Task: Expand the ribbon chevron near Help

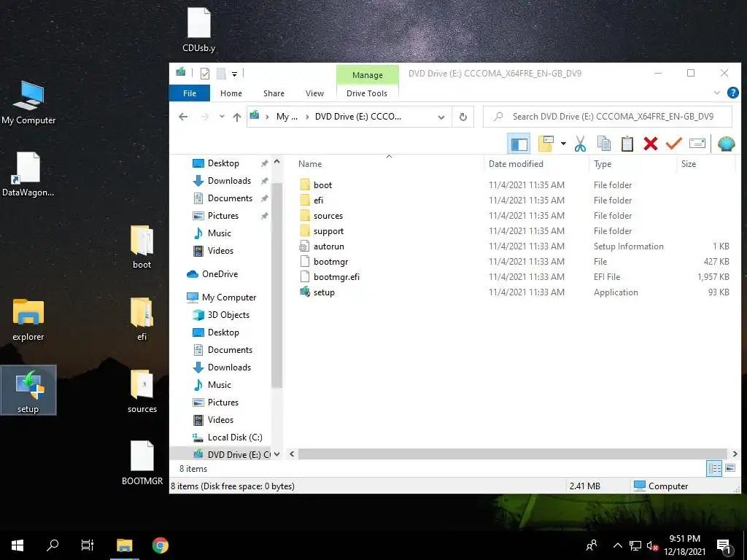Action: click(716, 93)
